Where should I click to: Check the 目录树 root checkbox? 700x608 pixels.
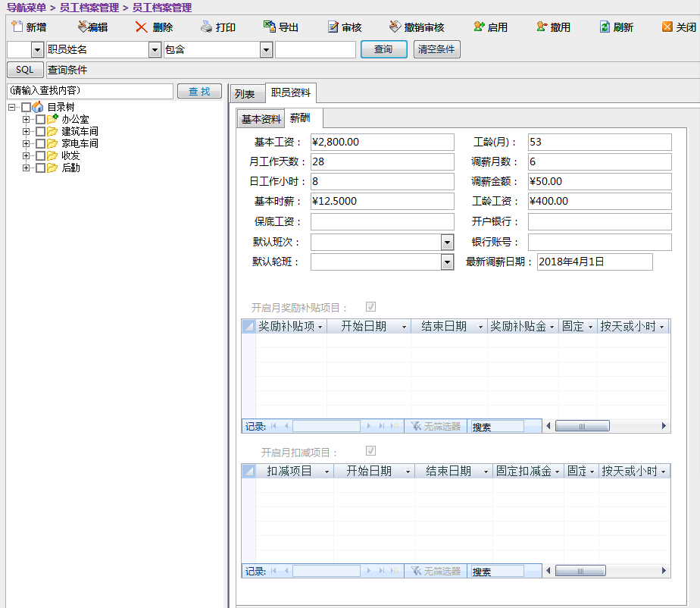(26, 107)
